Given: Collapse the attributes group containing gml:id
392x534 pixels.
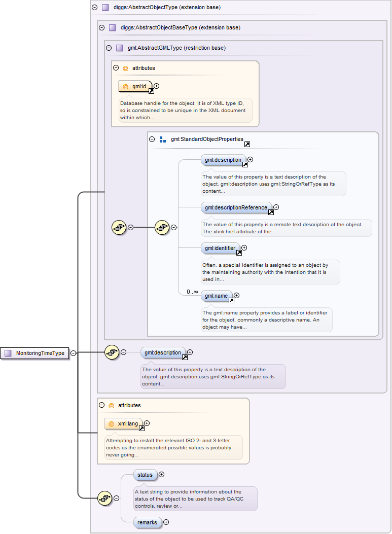Looking at the screenshot, I should click(x=116, y=68).
